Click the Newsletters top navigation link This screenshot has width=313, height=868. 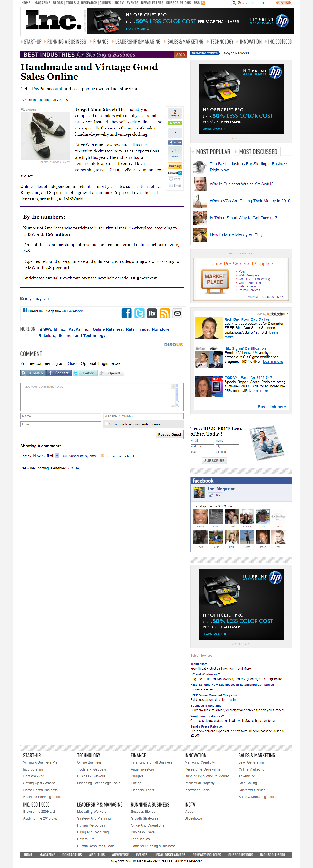(x=152, y=3)
